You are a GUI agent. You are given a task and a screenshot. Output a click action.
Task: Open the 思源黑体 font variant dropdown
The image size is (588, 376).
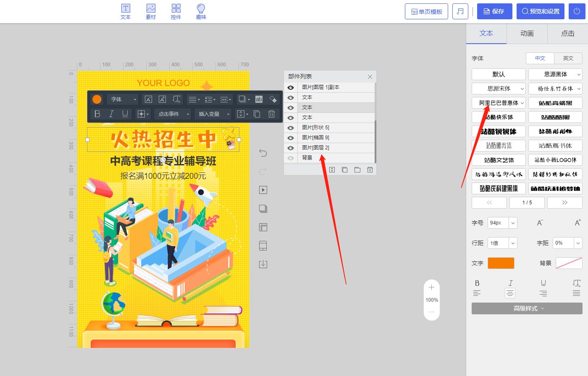(578, 74)
